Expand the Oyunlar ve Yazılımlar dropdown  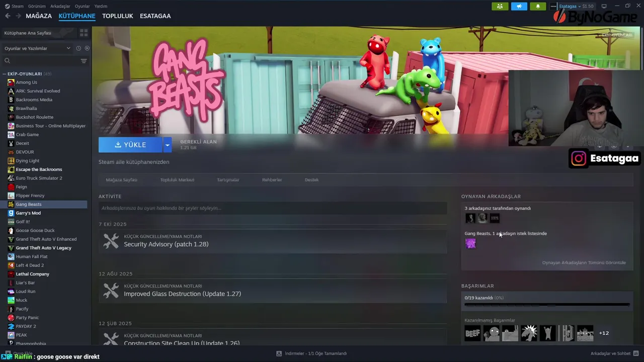[38, 48]
